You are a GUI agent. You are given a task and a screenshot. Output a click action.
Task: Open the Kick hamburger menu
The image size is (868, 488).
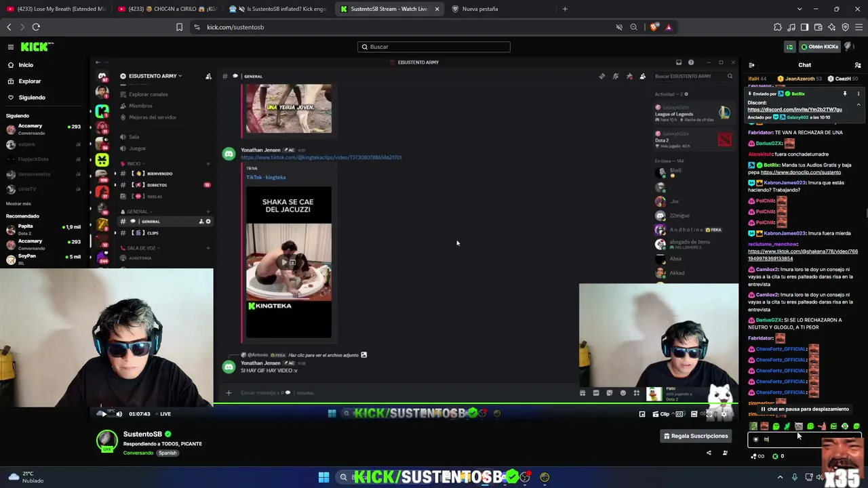[x=11, y=47]
